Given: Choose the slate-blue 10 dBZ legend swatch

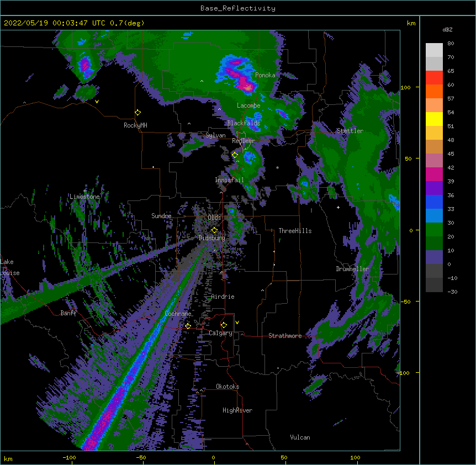Looking at the screenshot, I should [x=434, y=257].
